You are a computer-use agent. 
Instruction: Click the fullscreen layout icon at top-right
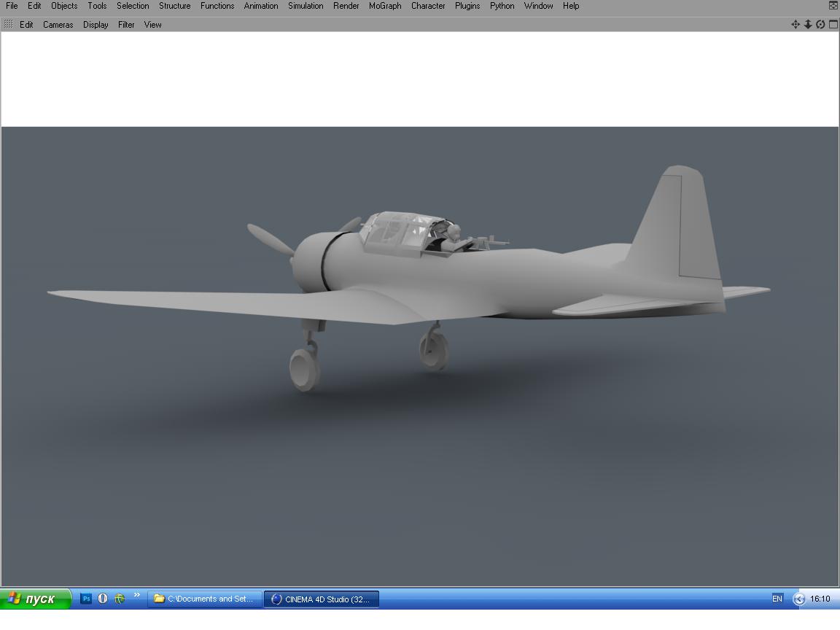pyautogui.click(x=833, y=5)
